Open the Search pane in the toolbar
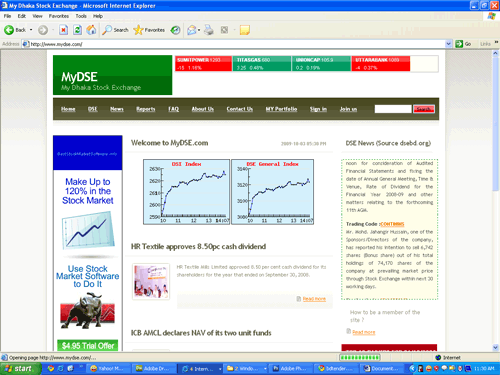 tap(115, 30)
